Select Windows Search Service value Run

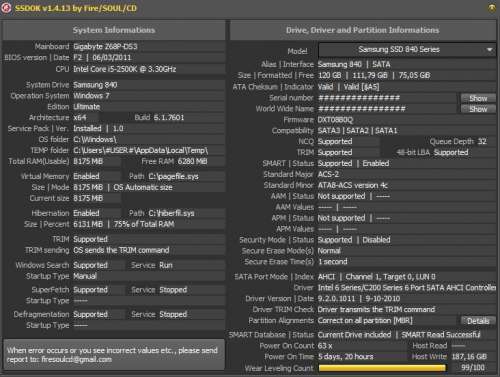click(166, 265)
